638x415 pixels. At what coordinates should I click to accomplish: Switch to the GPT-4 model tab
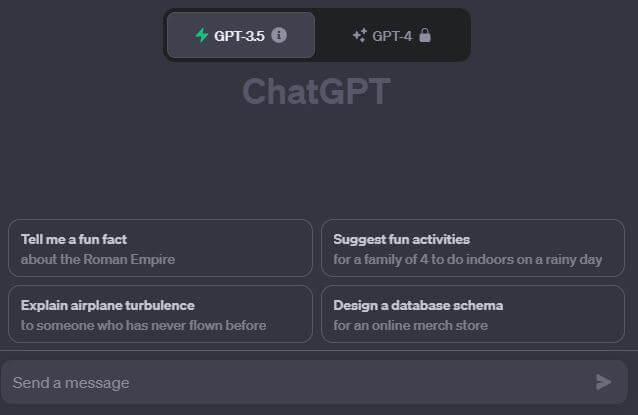(392, 35)
